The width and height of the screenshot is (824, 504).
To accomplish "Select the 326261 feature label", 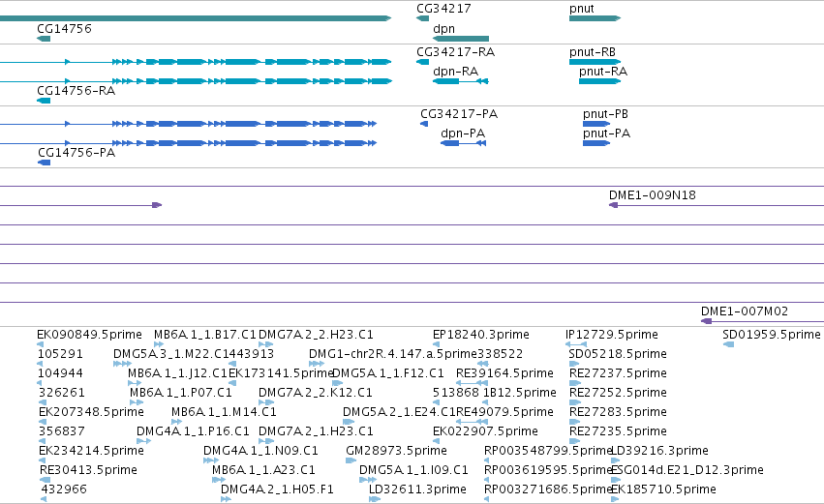I will [x=61, y=392].
